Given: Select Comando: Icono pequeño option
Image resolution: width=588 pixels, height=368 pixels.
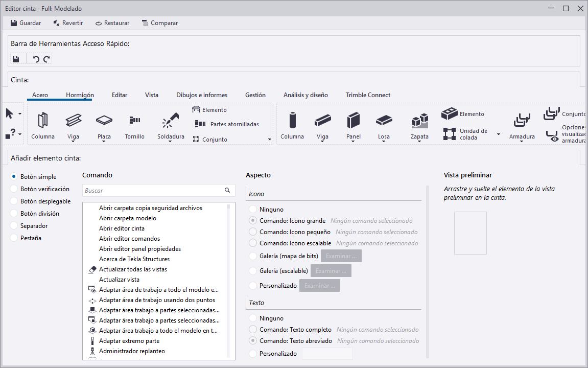Looking at the screenshot, I should [252, 232].
